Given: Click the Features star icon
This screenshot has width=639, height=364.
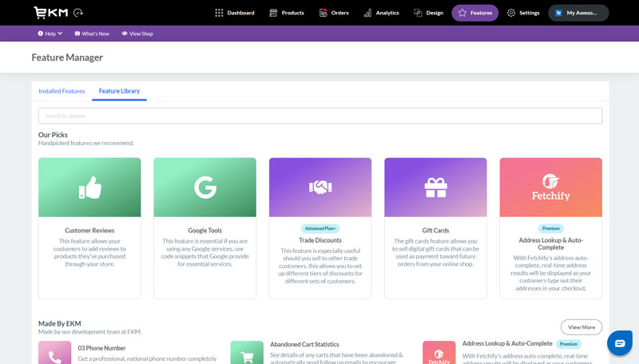Looking at the screenshot, I should (462, 13).
